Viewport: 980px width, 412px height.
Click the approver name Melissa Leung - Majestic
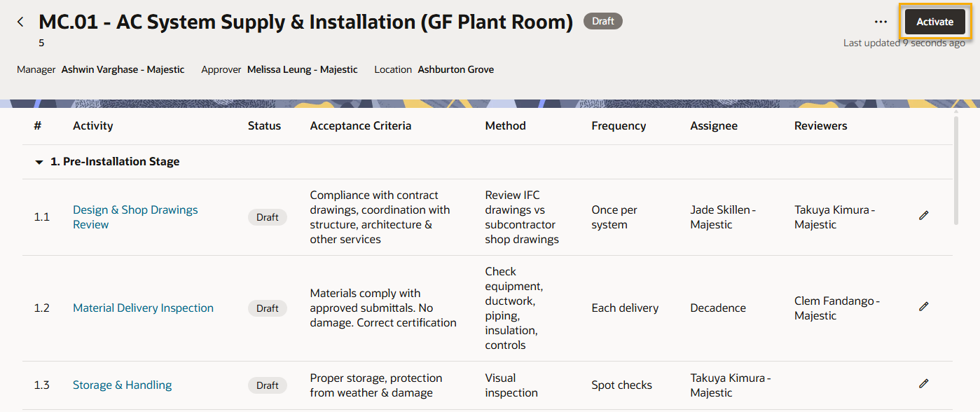click(302, 69)
